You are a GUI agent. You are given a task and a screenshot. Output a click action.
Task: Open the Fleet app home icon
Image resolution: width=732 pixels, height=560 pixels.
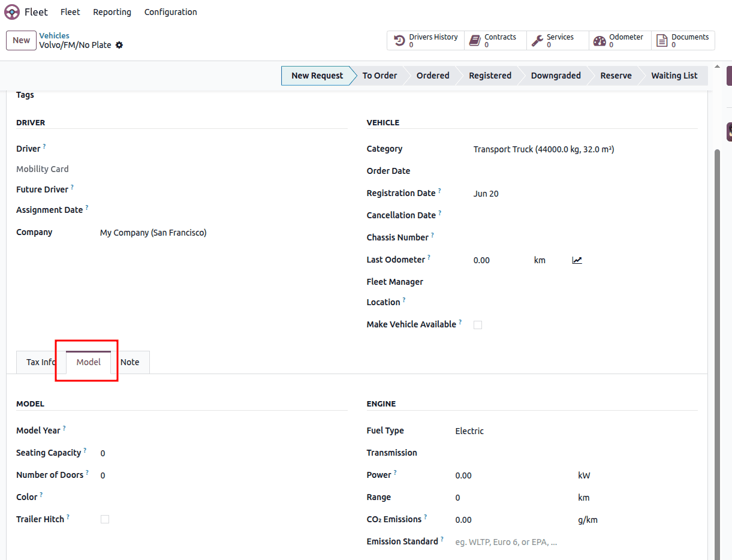[x=12, y=12]
